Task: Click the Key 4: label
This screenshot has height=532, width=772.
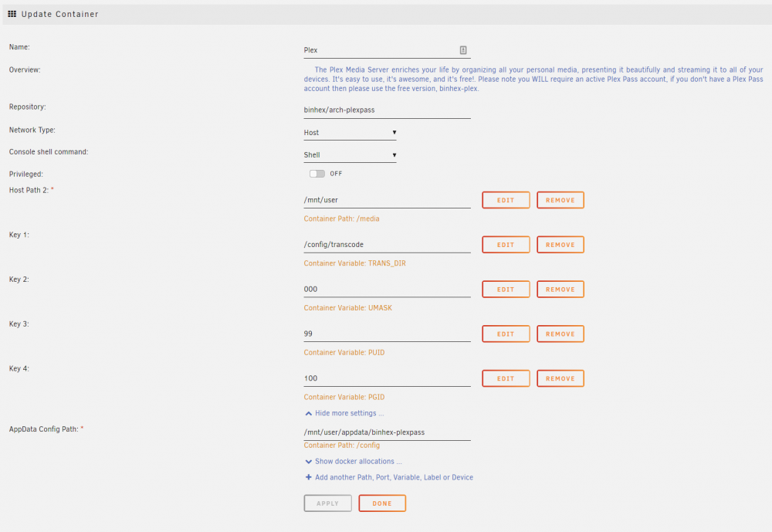Action: click(x=19, y=368)
